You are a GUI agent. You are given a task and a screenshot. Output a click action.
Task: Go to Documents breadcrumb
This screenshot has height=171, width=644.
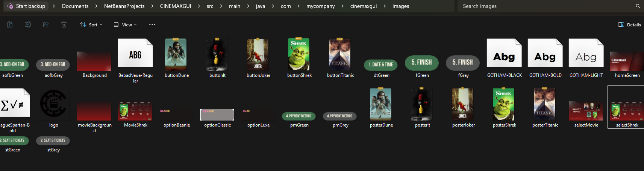click(75, 6)
